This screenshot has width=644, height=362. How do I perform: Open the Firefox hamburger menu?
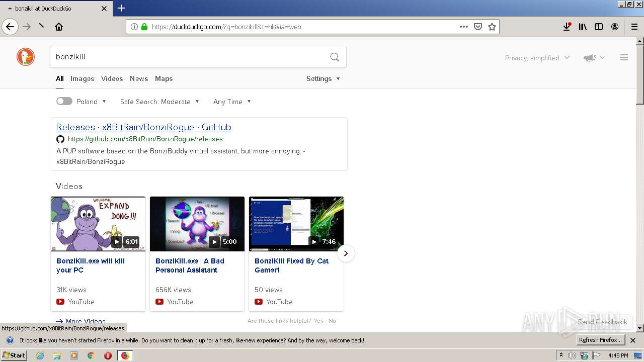click(x=634, y=27)
